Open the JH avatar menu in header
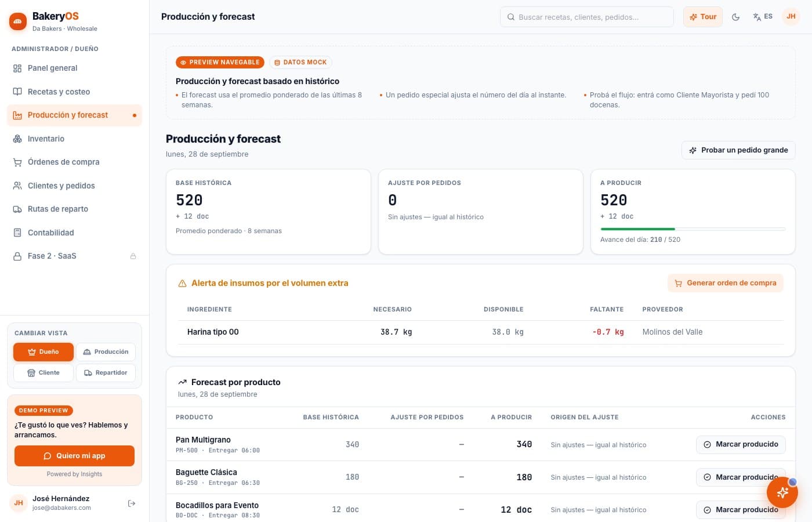 click(x=791, y=17)
